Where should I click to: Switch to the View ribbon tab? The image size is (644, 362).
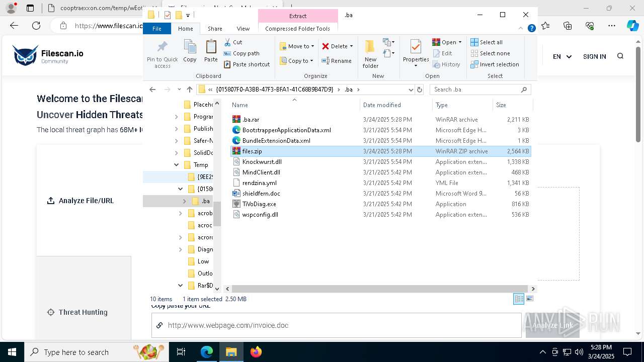243,29
